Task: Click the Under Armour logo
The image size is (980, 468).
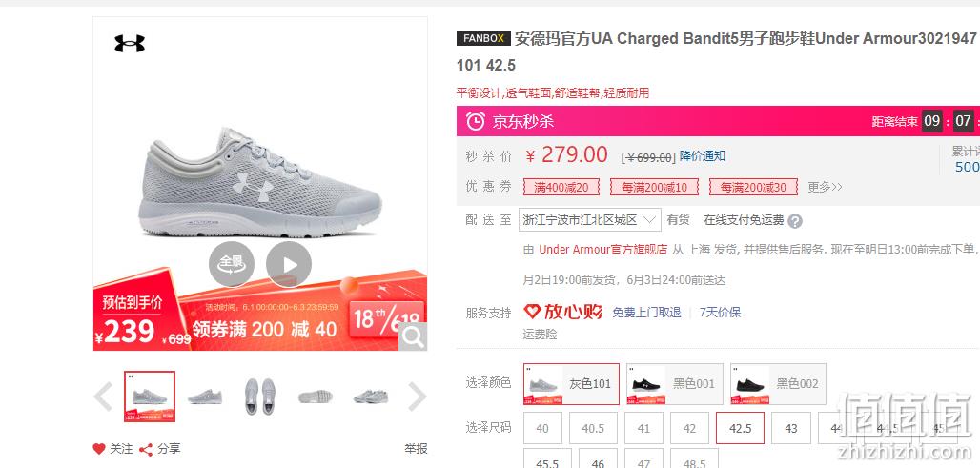Action: point(130,44)
